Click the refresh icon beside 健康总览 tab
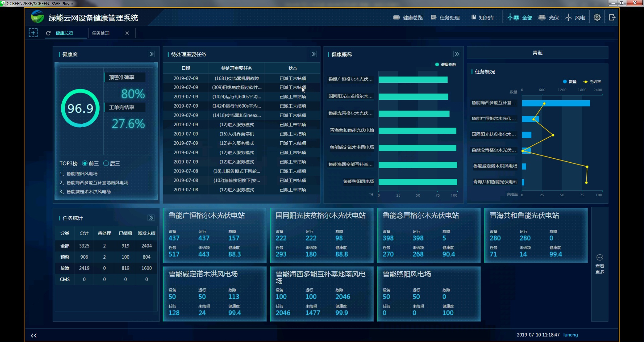Image resolution: width=644 pixels, height=342 pixels. pyautogui.click(x=48, y=33)
